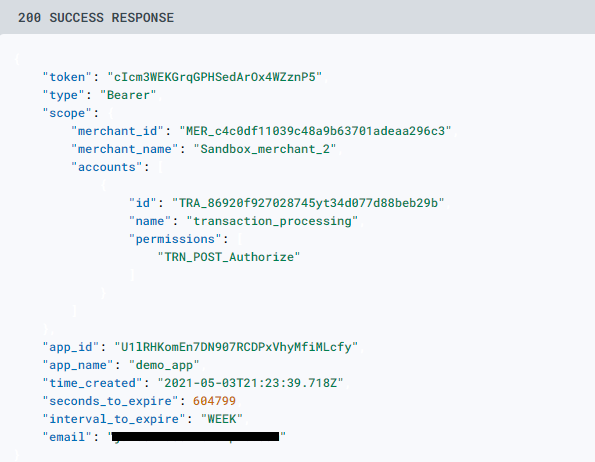This screenshot has height=462, width=595.
Task: Select the number 604799
Action: (x=214, y=401)
